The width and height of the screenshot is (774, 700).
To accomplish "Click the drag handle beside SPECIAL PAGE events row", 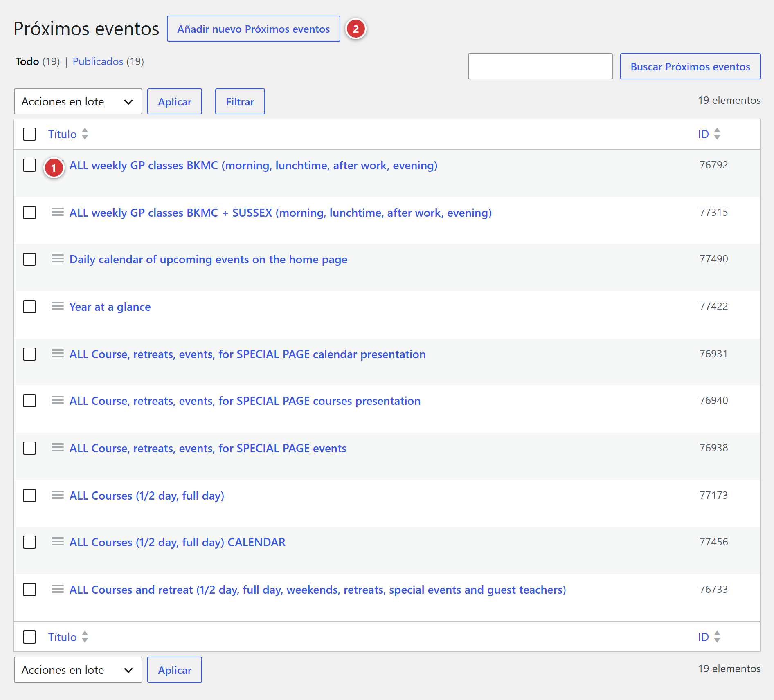I will pyautogui.click(x=58, y=448).
